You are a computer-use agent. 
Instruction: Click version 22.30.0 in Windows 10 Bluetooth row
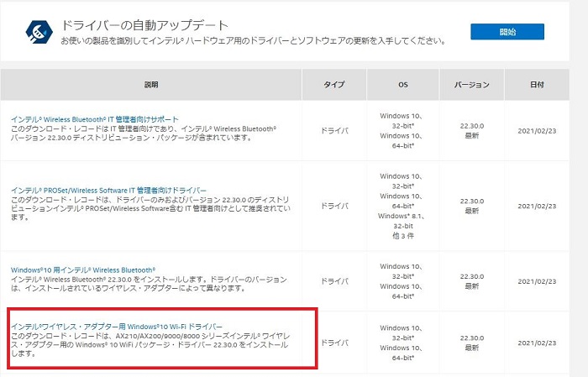(x=472, y=276)
